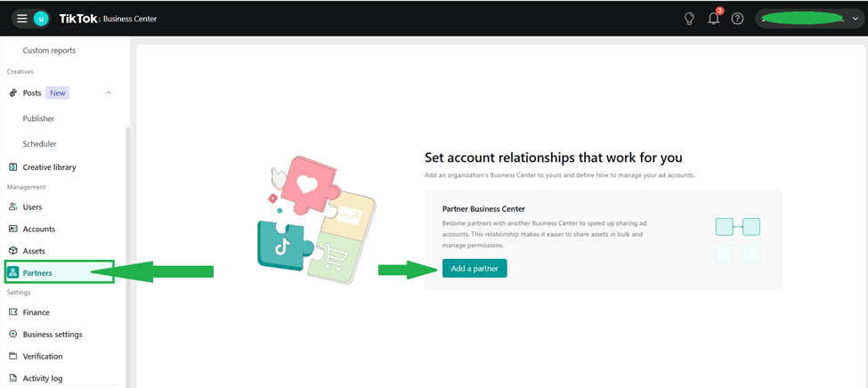Open Activity log page

[42, 378]
